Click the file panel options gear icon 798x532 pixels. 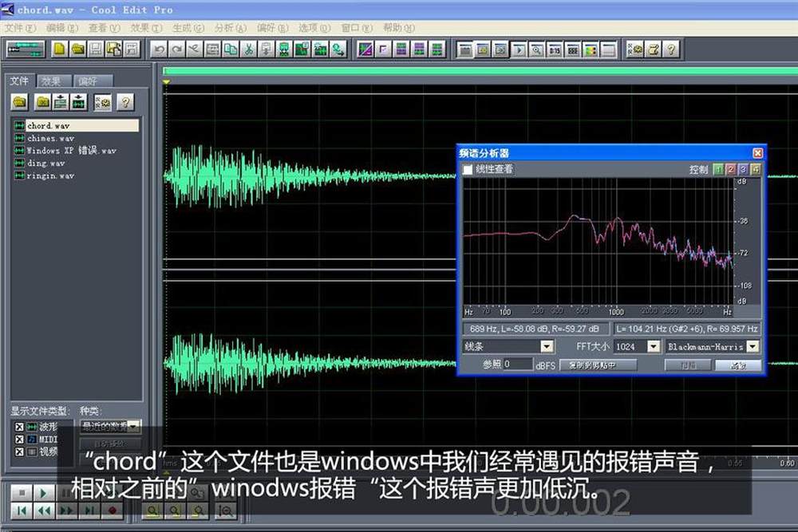[103, 102]
